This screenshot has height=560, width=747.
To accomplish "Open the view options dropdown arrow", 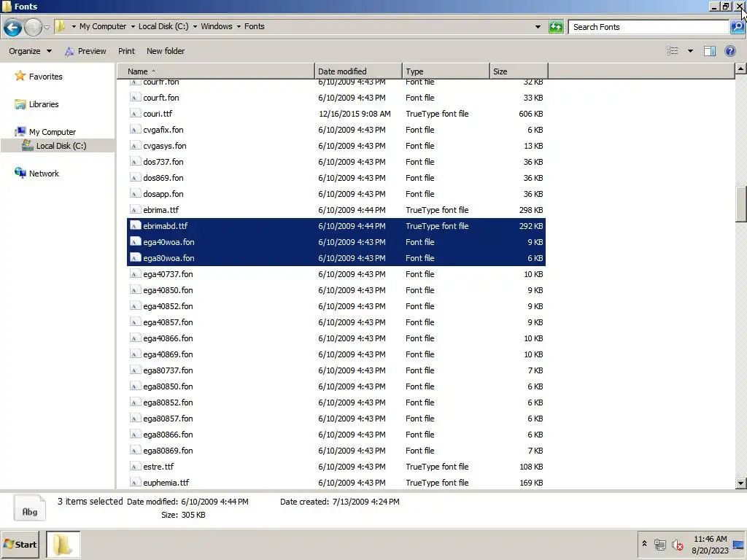I will click(x=690, y=51).
